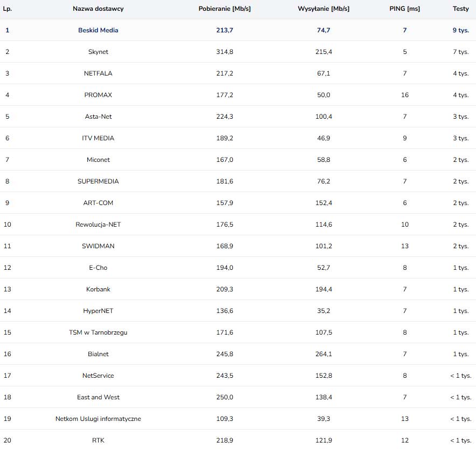Screen dimensions: 476x449
Task: Click the PROMAX provider name
Action: pyautogui.click(x=98, y=95)
